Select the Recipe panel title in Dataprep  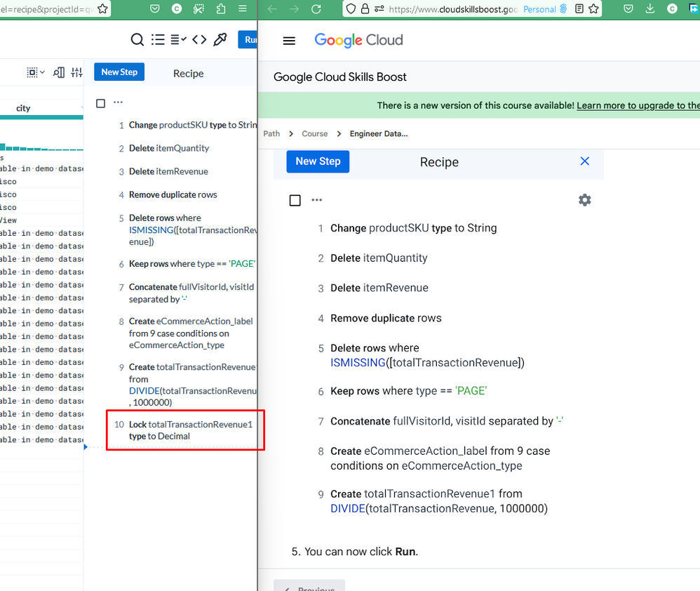point(189,73)
